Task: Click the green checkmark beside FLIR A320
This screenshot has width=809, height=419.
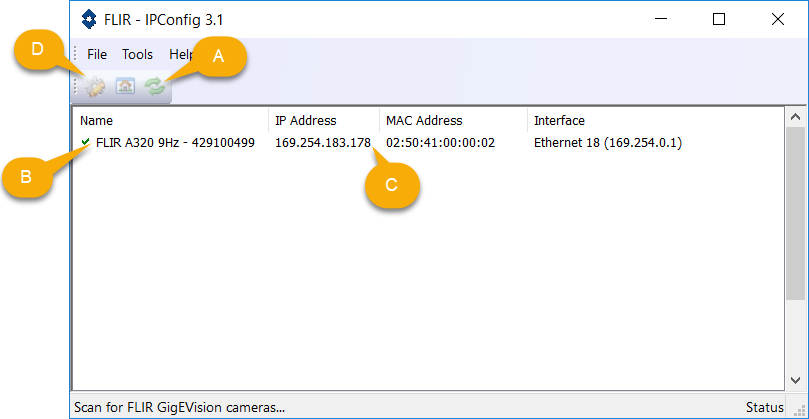Action: click(86, 143)
